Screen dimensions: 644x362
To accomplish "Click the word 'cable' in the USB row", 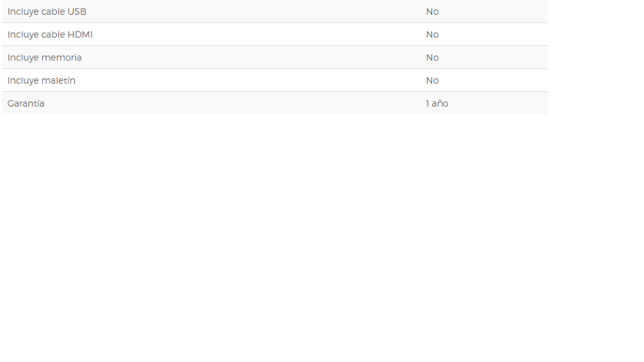I will (53, 11).
